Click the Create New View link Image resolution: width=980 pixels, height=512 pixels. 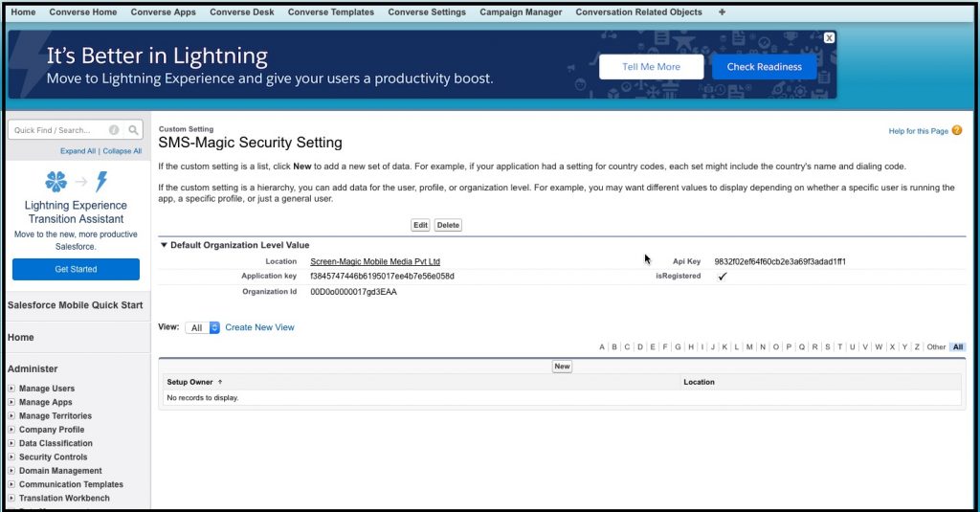tap(259, 327)
